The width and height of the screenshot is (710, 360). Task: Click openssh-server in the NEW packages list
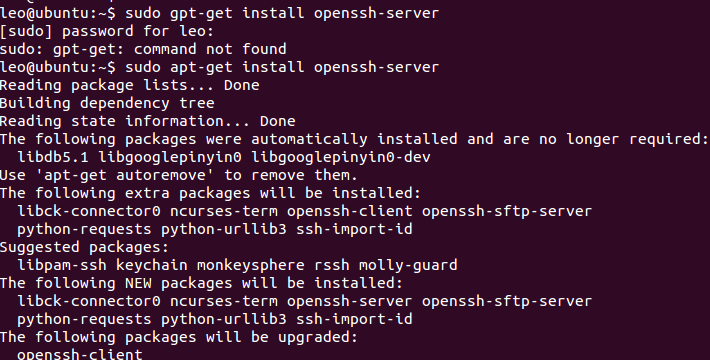pos(350,302)
